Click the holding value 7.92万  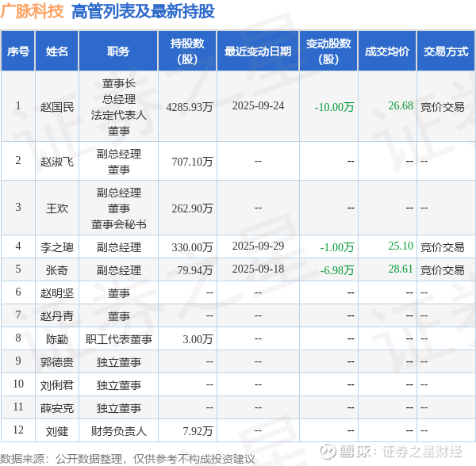pos(198,431)
